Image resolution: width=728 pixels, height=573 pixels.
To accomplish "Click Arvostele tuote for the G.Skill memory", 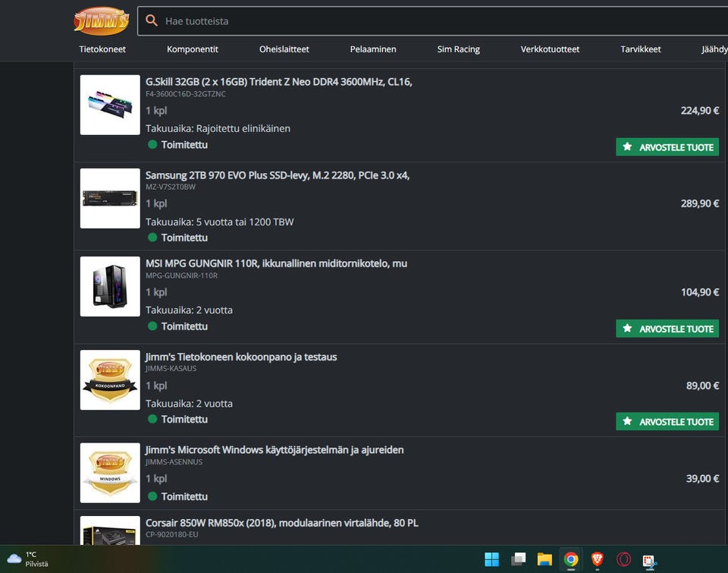I will (x=667, y=147).
